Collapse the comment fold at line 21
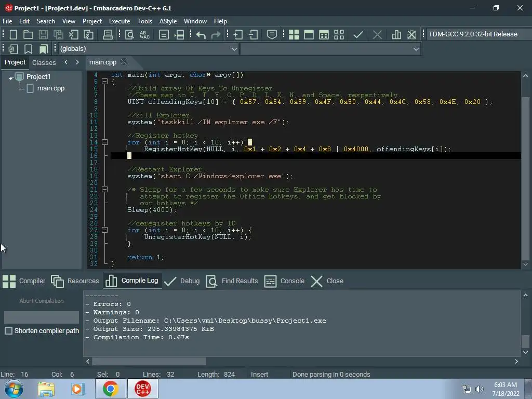Screen dimensions: 532x399 (105, 189)
